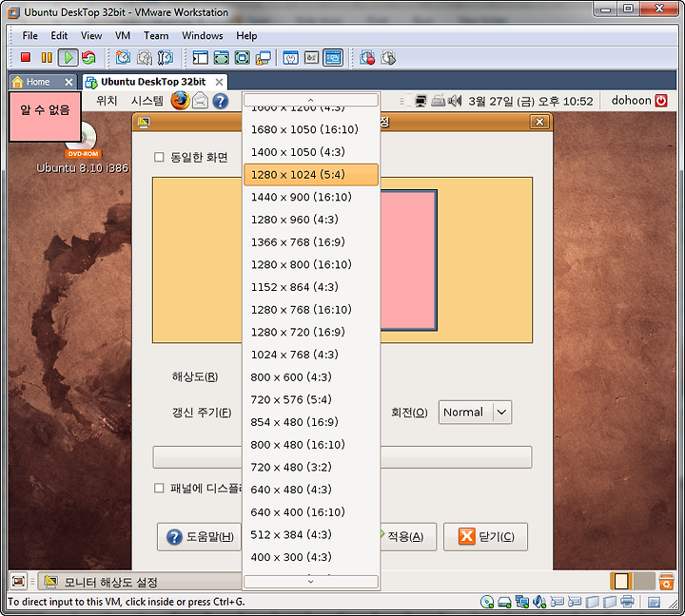Viewport: 685px width, 616px height.
Task: Click the CD/DVD device status icon
Action: tap(487, 602)
